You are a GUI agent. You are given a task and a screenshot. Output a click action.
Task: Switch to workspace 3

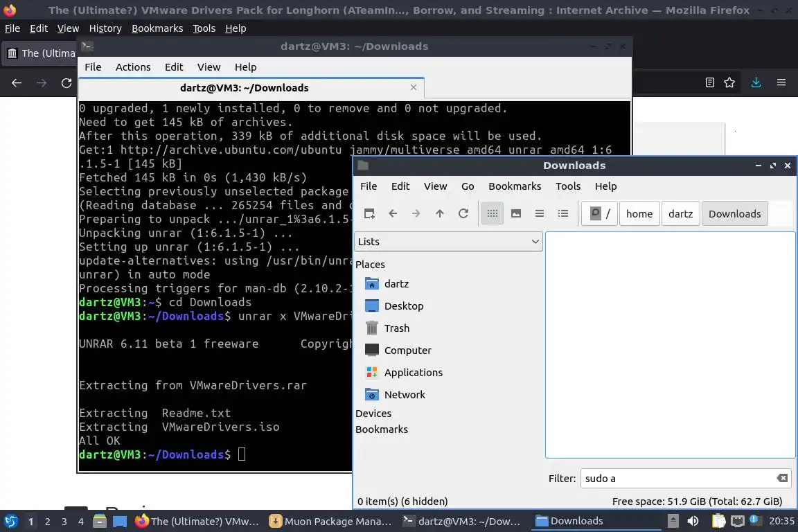[x=64, y=522]
